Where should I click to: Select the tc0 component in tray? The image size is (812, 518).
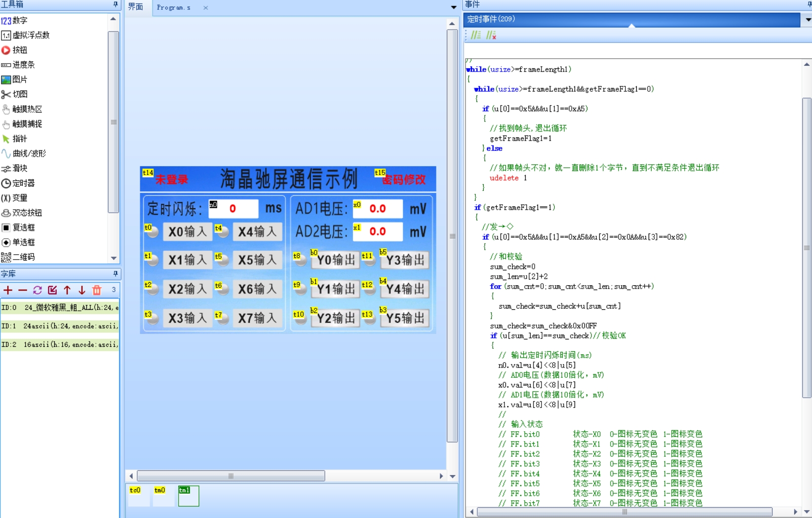pos(139,496)
